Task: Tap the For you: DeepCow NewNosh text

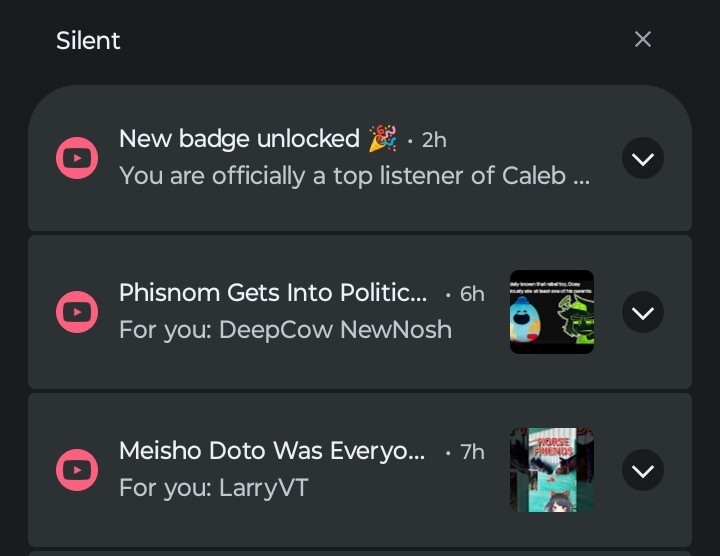Action: (285, 330)
